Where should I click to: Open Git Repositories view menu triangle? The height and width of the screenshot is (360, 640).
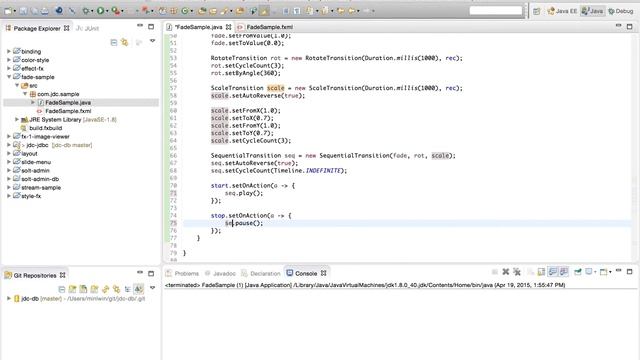[x=152, y=288]
